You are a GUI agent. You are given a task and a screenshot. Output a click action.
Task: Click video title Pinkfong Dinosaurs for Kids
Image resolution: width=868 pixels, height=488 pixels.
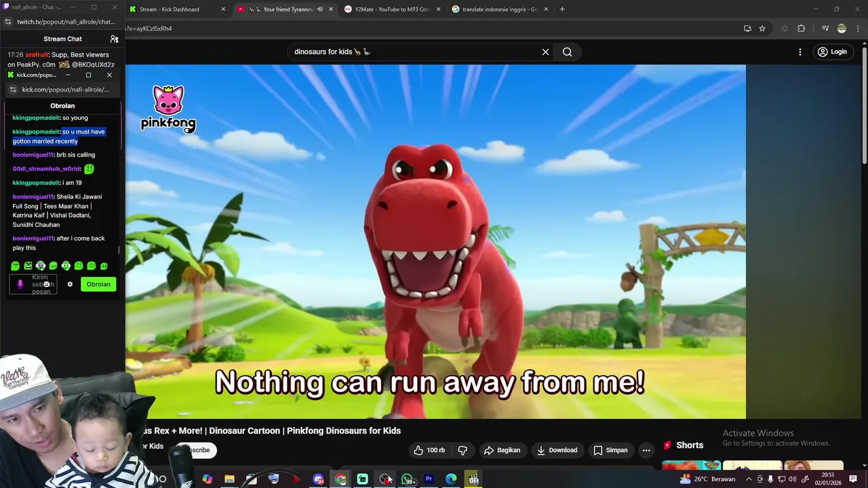click(270, 430)
